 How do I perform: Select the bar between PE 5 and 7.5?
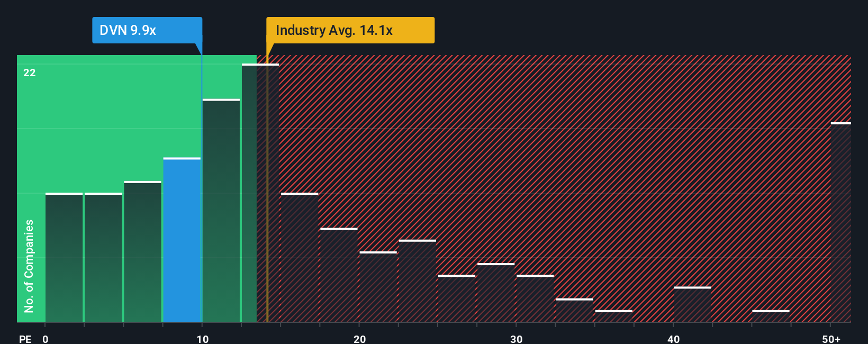142,251
